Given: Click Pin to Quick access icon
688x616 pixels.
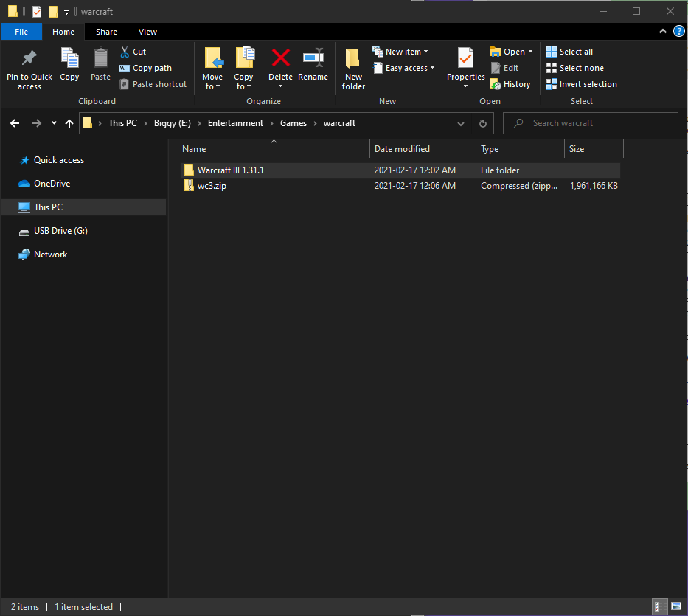Looking at the screenshot, I should coord(29,58).
